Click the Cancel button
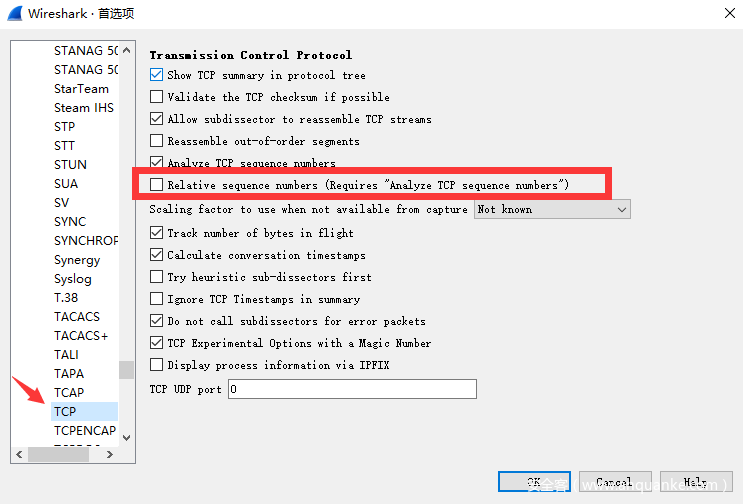The width and height of the screenshot is (743, 504). click(614, 482)
